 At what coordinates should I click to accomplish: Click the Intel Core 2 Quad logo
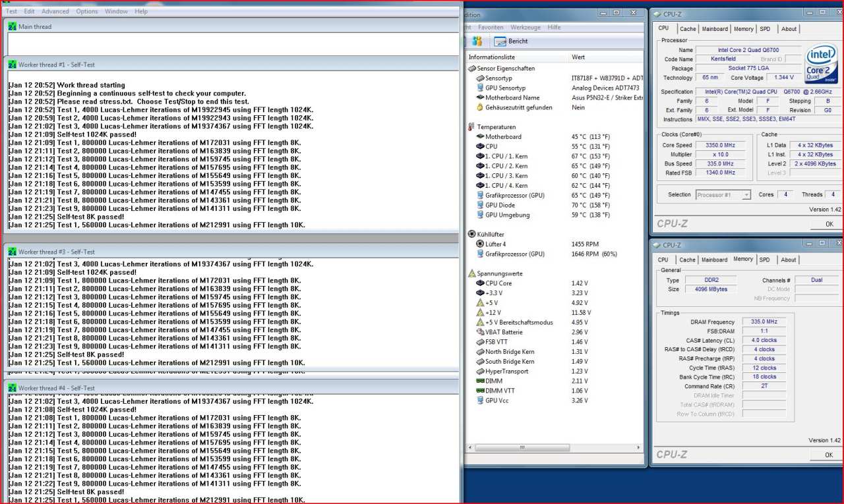[822, 63]
